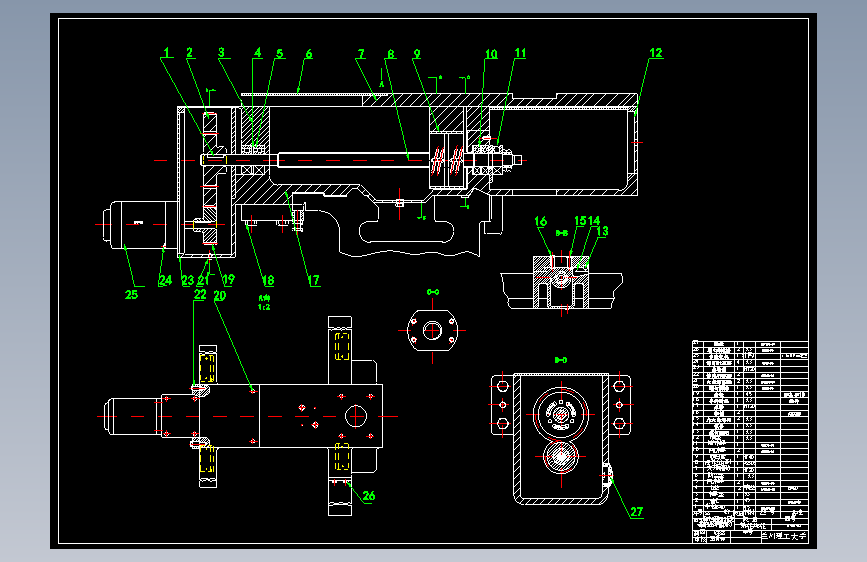The width and height of the screenshot is (867, 562).
Task: Click part callout number 8
Action: click(x=391, y=54)
